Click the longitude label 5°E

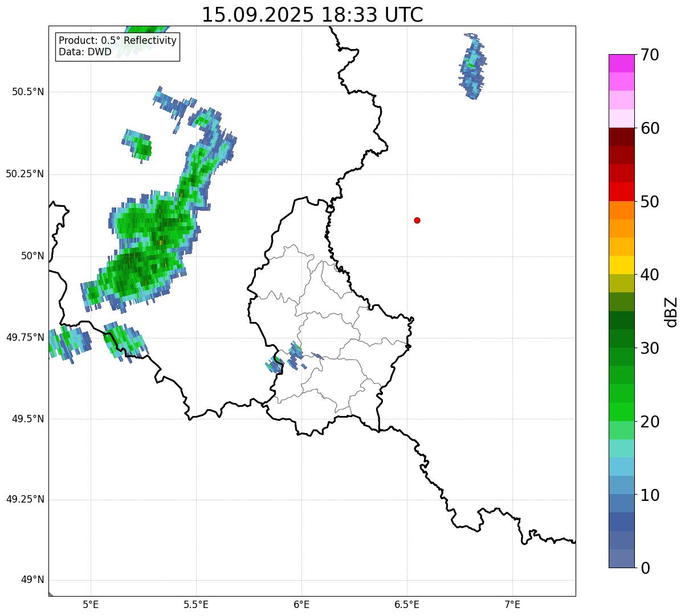[x=91, y=605]
